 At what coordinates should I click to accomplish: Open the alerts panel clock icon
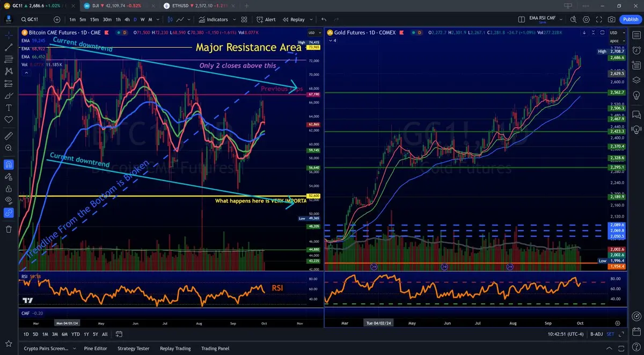click(636, 50)
